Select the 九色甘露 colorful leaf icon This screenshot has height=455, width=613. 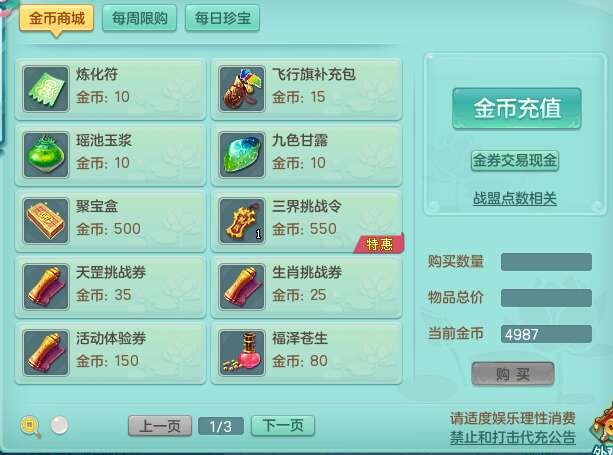tap(242, 155)
